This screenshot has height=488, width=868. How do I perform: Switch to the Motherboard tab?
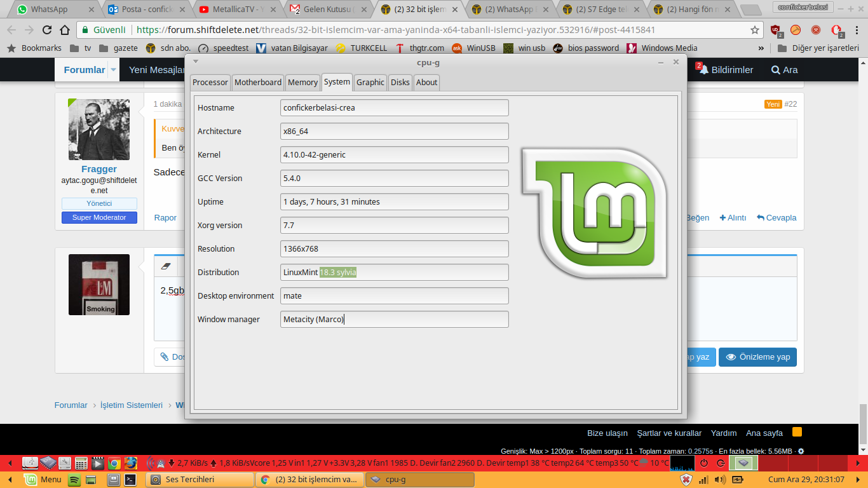coord(258,82)
